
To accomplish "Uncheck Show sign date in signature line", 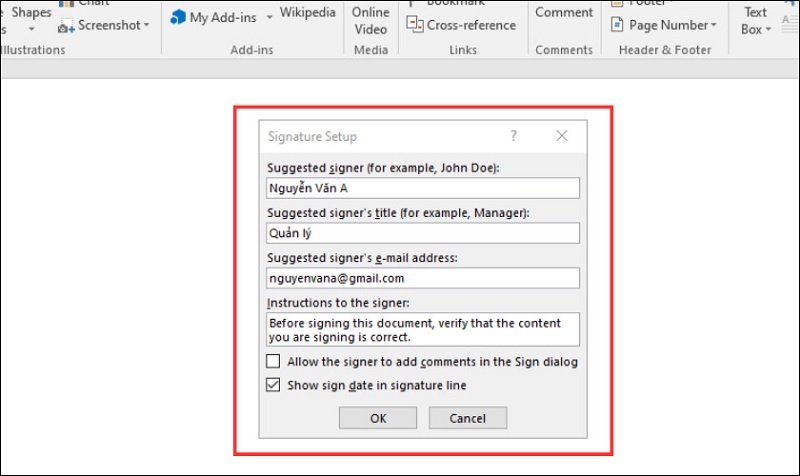I will [x=274, y=385].
